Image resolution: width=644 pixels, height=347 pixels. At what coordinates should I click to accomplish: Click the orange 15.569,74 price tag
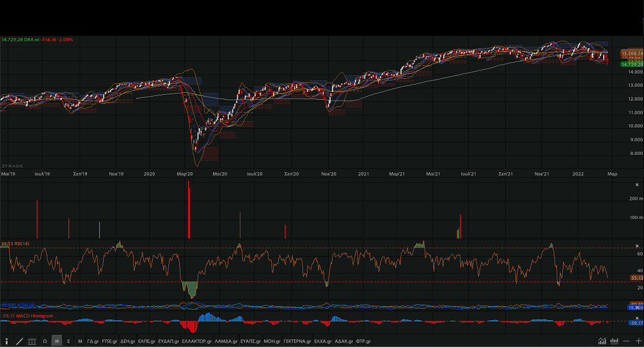click(632, 53)
